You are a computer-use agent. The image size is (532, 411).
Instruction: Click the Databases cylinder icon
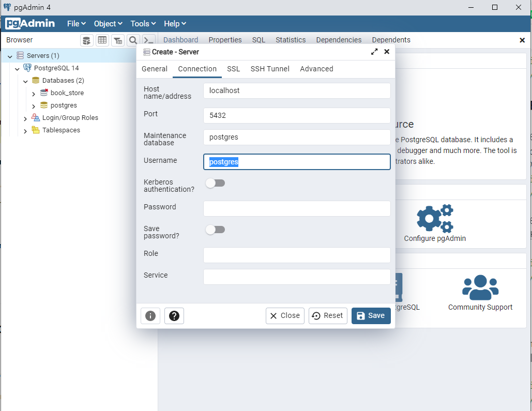(x=36, y=80)
